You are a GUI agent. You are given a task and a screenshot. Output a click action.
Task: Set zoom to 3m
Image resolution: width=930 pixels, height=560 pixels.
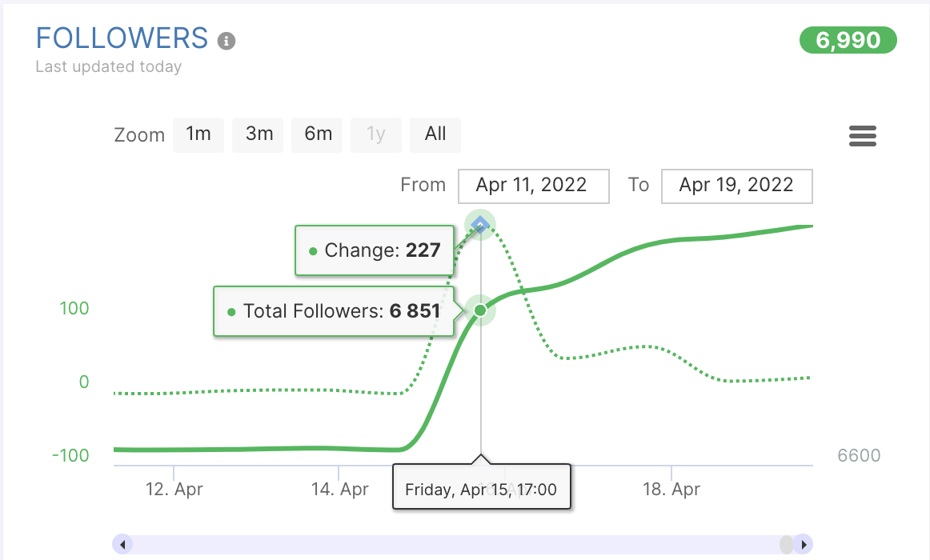(x=259, y=134)
